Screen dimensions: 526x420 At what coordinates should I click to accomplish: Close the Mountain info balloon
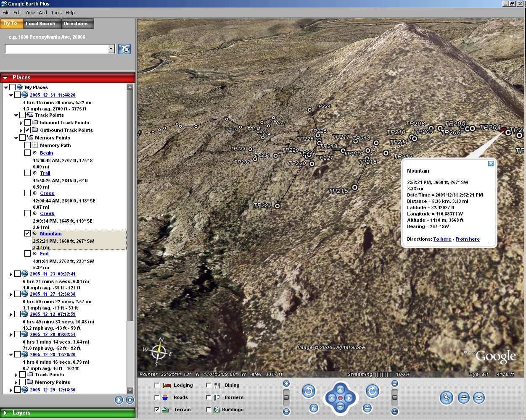(491, 163)
